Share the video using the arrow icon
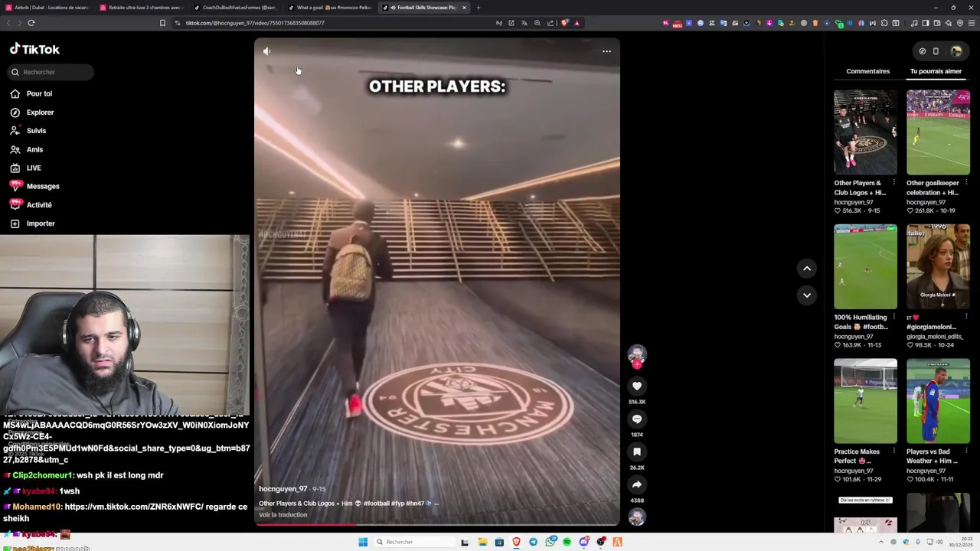Screen dimensions: 980x551 tap(637, 484)
